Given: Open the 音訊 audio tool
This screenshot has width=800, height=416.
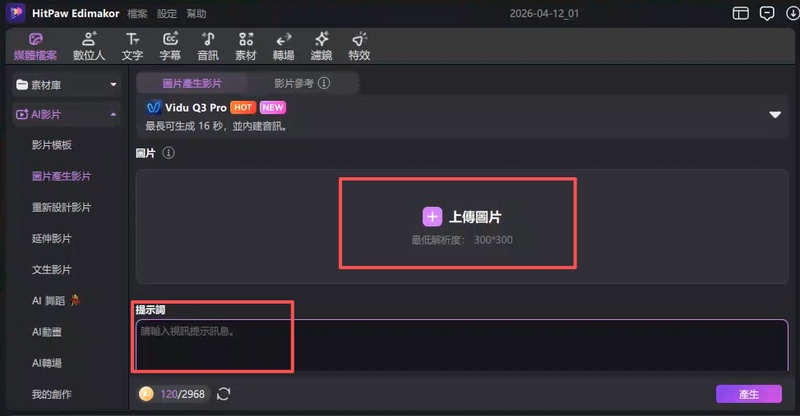Looking at the screenshot, I should point(208,46).
